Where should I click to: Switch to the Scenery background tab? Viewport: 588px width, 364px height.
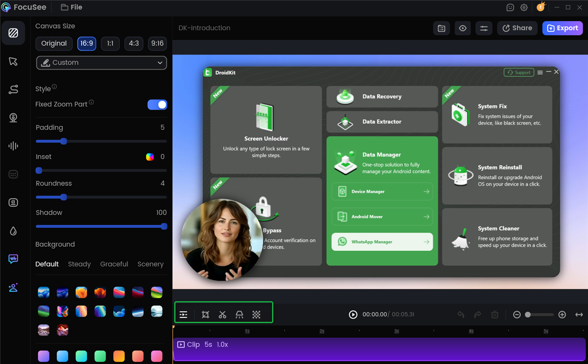[x=150, y=264]
